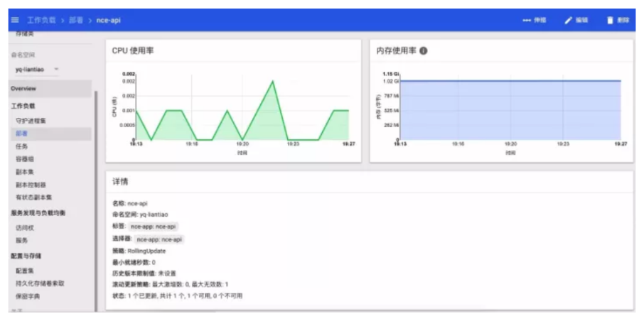Click the 内存使用率 card title
This screenshot has width=644, height=321.
point(397,51)
